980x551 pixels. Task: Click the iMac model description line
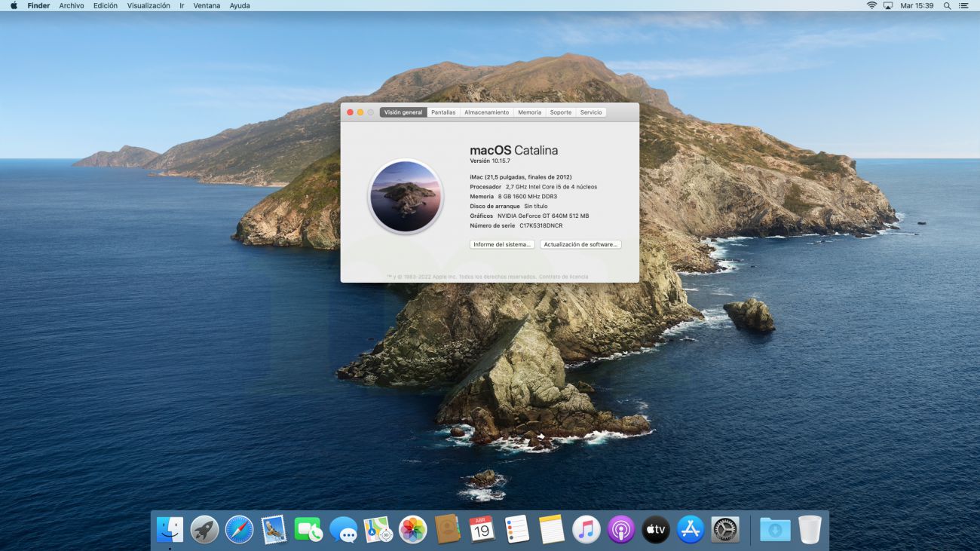521,176
